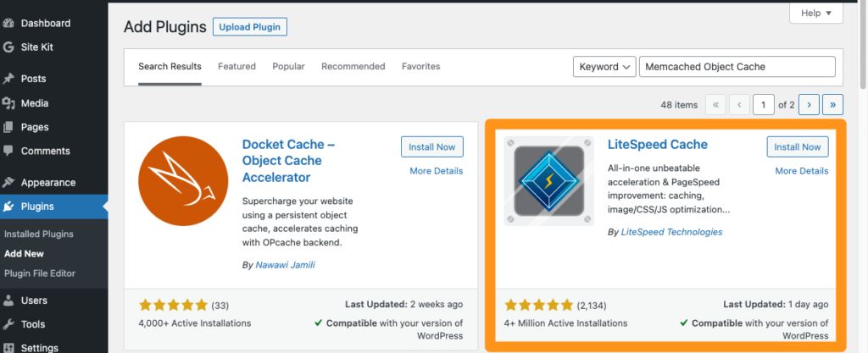Expand the Keyword search type dropdown
868x353 pixels.
tap(604, 67)
